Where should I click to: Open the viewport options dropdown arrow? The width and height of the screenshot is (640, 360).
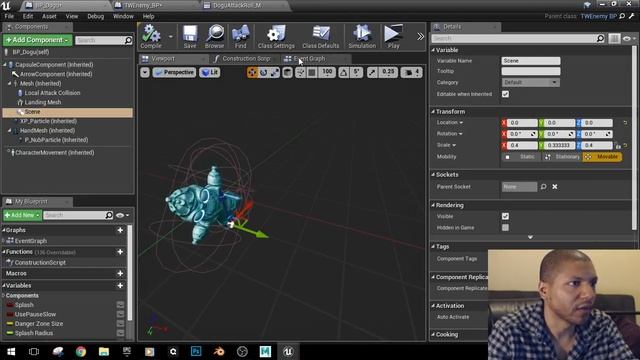pos(145,72)
